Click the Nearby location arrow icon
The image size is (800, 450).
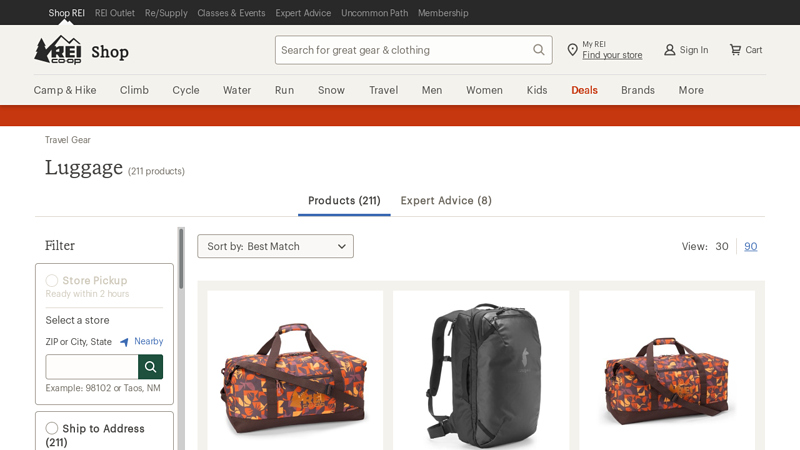point(124,342)
